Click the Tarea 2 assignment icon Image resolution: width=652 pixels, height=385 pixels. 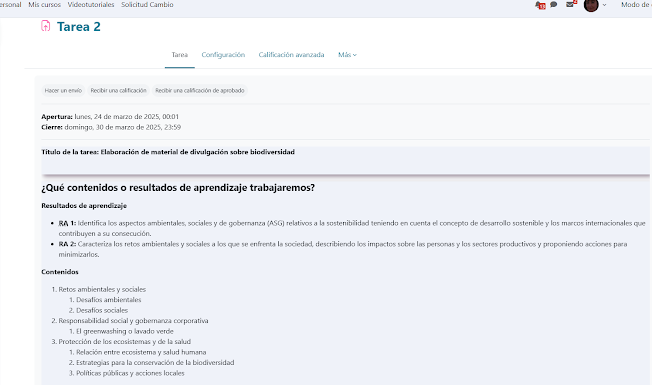click(46, 26)
